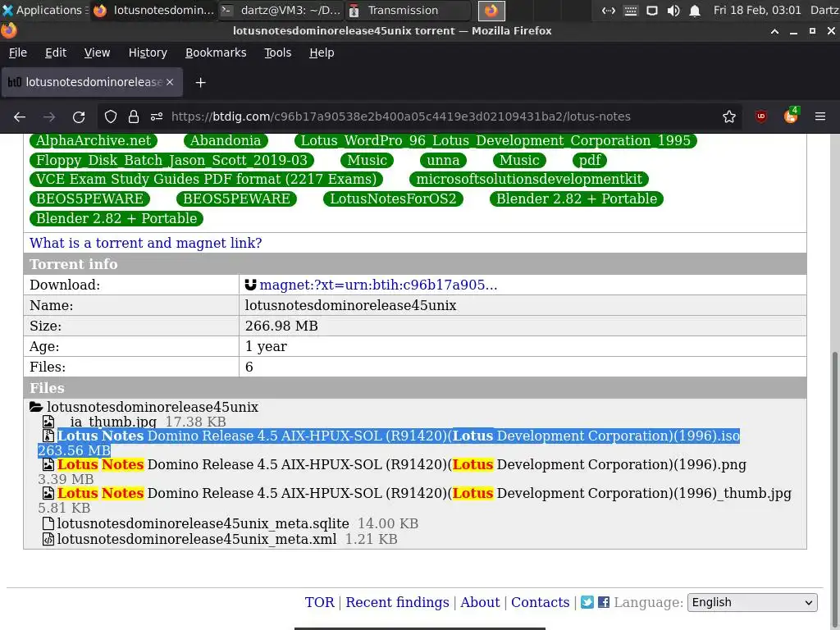Switch to the dartz@VM3 terminal window

pyautogui.click(x=281, y=10)
